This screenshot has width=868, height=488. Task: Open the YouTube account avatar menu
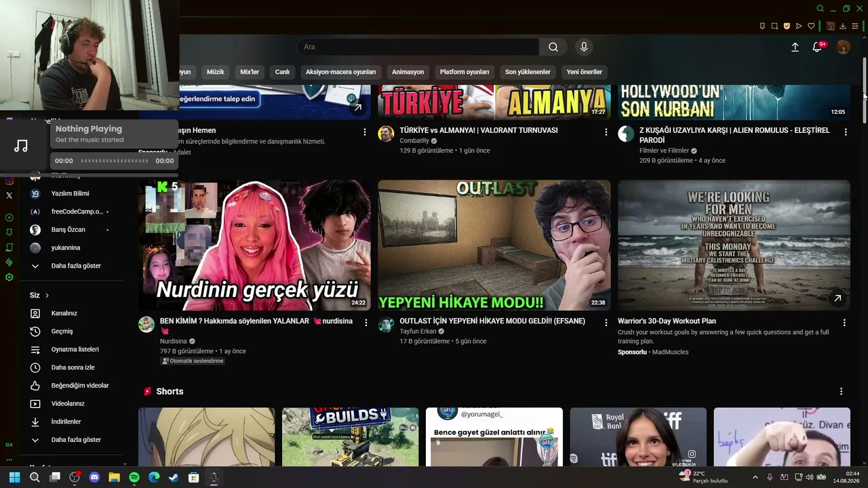point(844,47)
